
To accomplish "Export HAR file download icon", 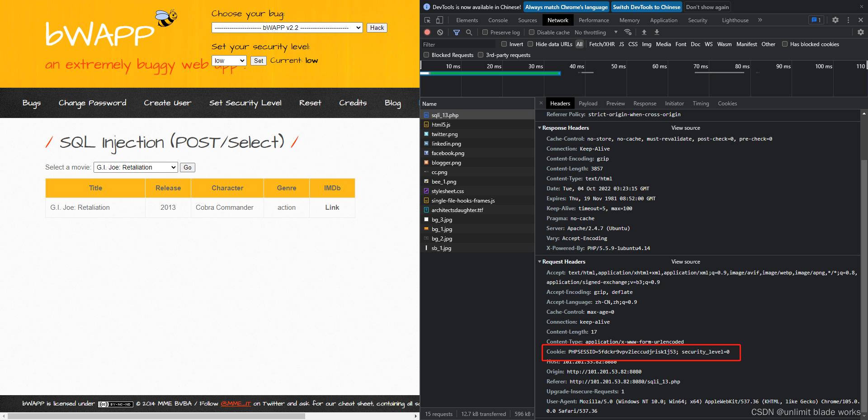I will (657, 32).
